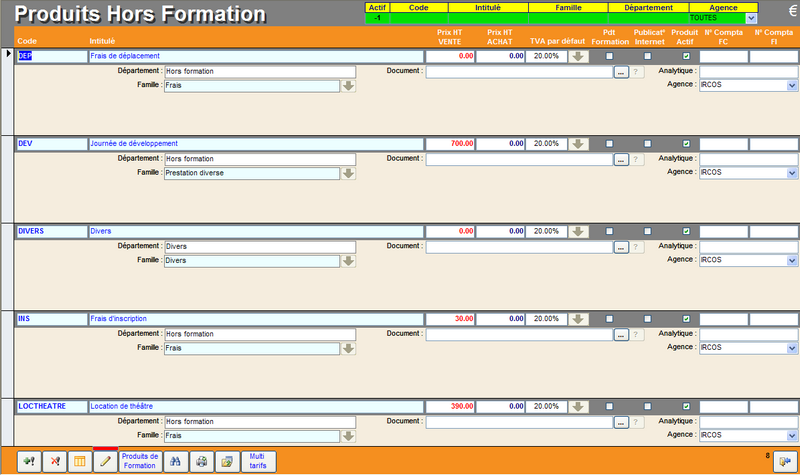Open the Famille arrow for Prestation diverse
800x475 pixels.
(348, 173)
